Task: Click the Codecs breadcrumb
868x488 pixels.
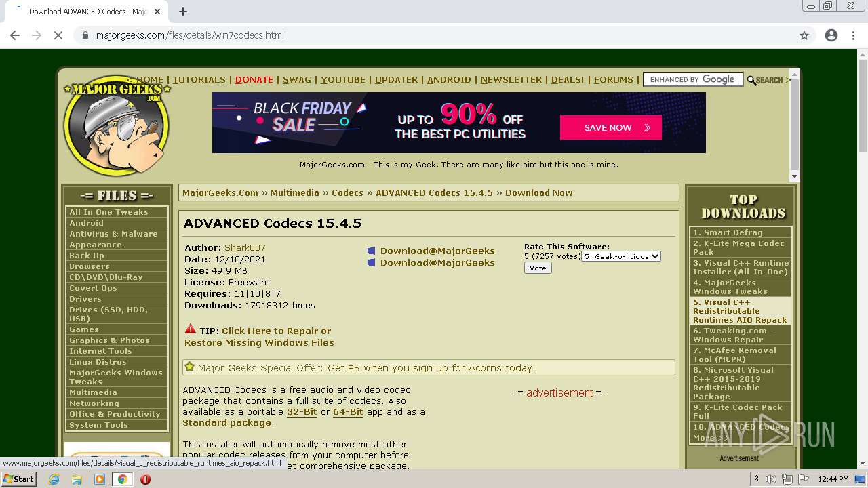Action: tap(347, 192)
